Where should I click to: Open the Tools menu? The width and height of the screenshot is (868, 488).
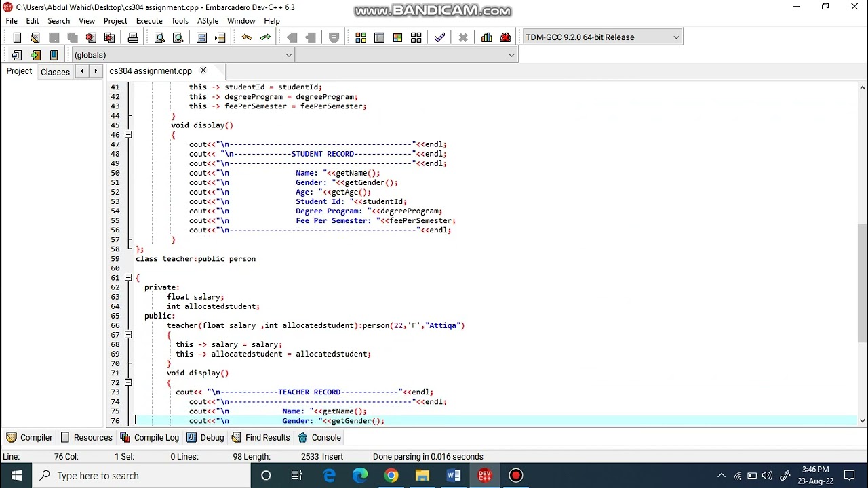click(x=180, y=21)
